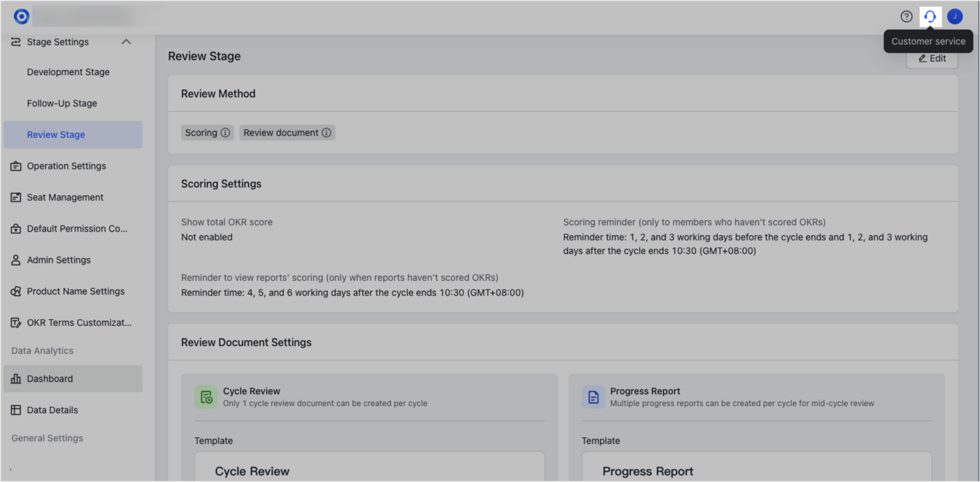Select Review Stage in sidebar
Viewport: 980px width, 482px height.
56,135
